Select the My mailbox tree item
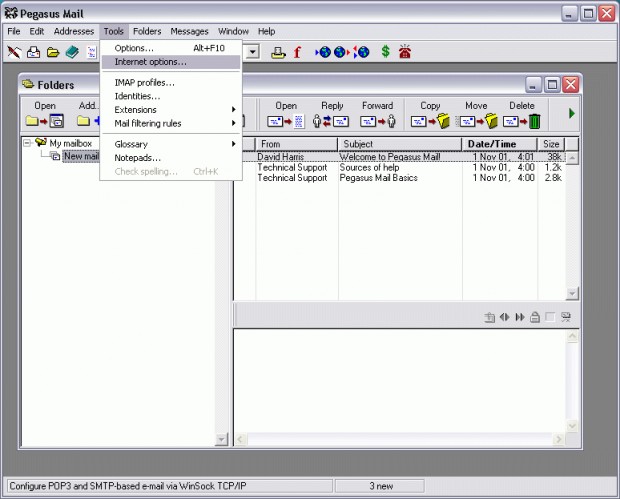Image resolution: width=620 pixels, height=499 pixels. tap(70, 143)
